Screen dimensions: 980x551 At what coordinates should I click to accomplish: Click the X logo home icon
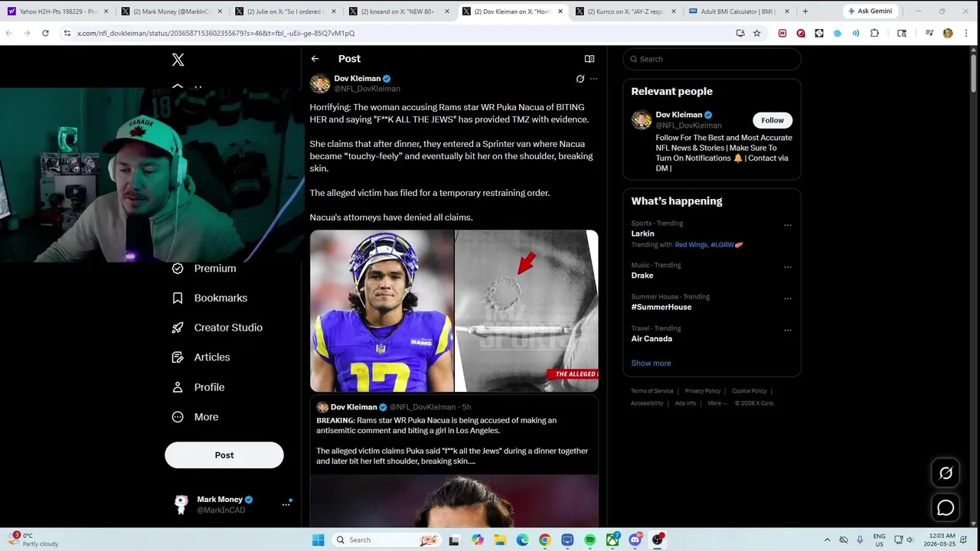[x=178, y=60]
